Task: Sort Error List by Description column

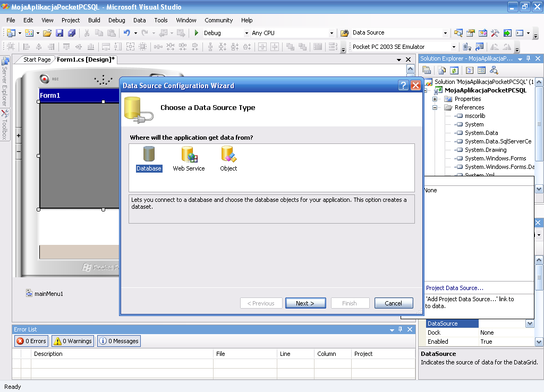Action: coord(122,354)
